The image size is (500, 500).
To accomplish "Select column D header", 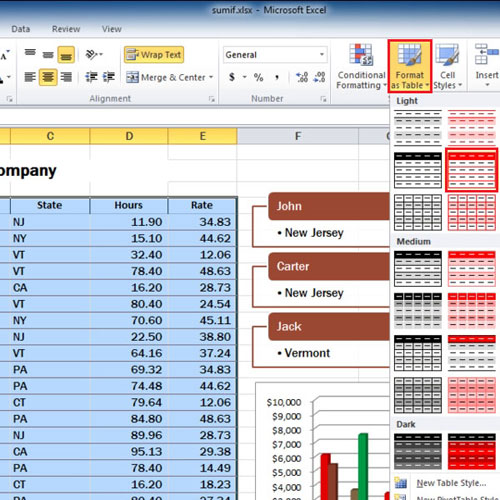I will pos(129,136).
